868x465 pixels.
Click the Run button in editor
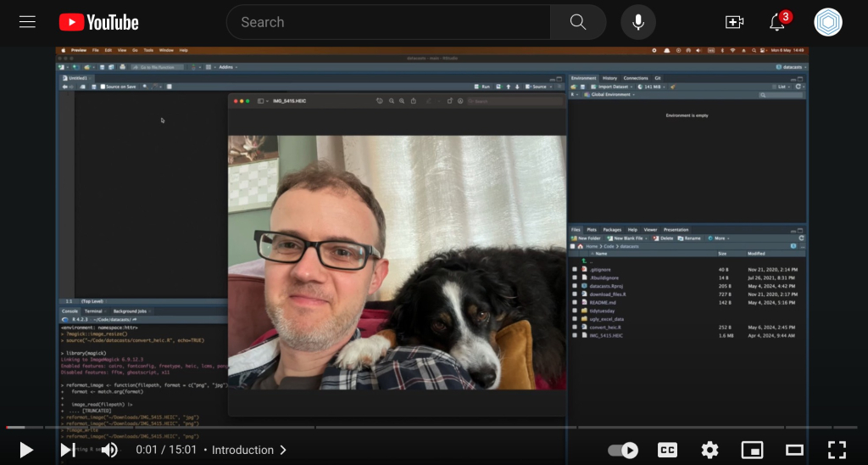tap(482, 87)
